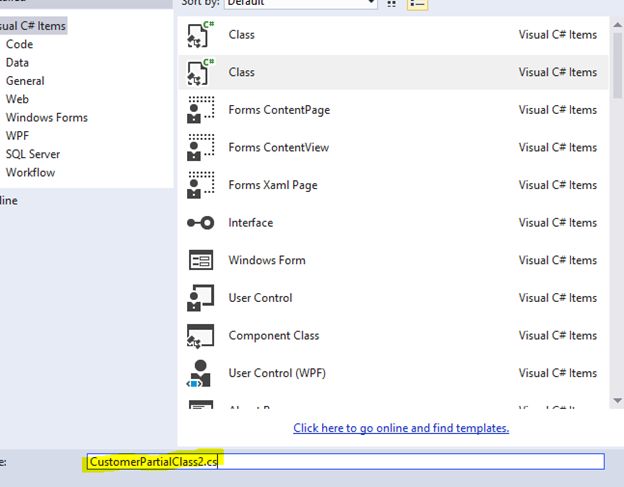Open the Windows Forms category

(47, 117)
